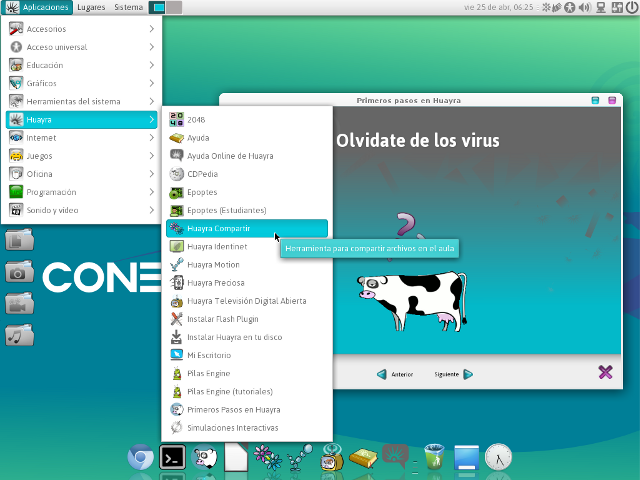The image size is (640, 480).
Task: Open the documents folder on desktop
Action: tap(19, 240)
